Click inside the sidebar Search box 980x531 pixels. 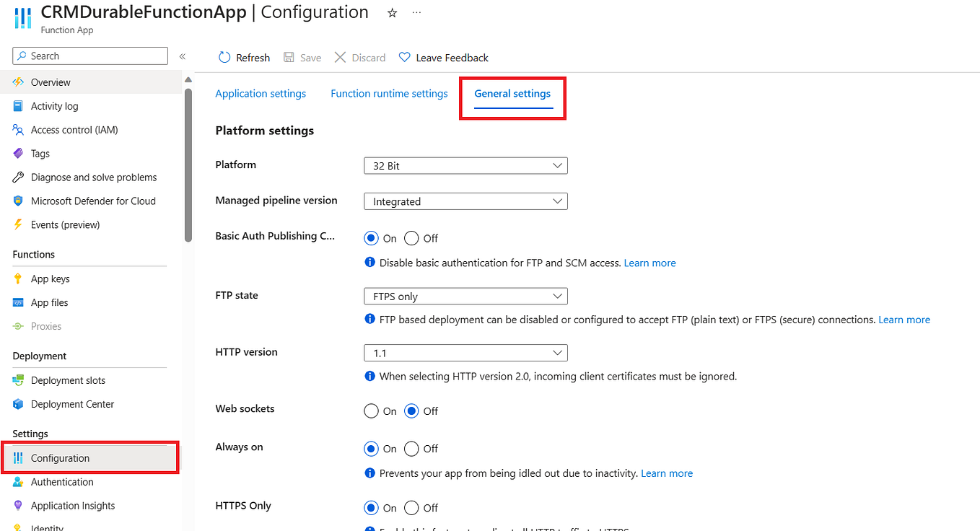coord(89,56)
